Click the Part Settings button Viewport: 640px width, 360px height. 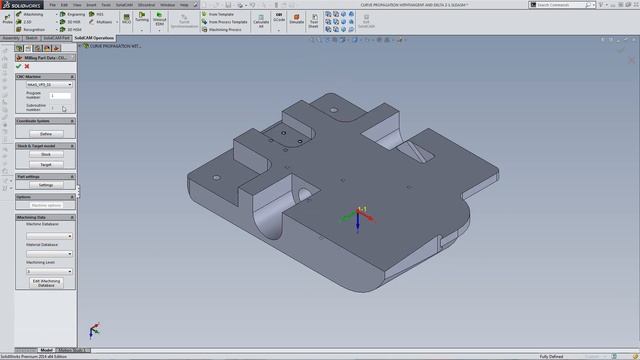tap(46, 185)
